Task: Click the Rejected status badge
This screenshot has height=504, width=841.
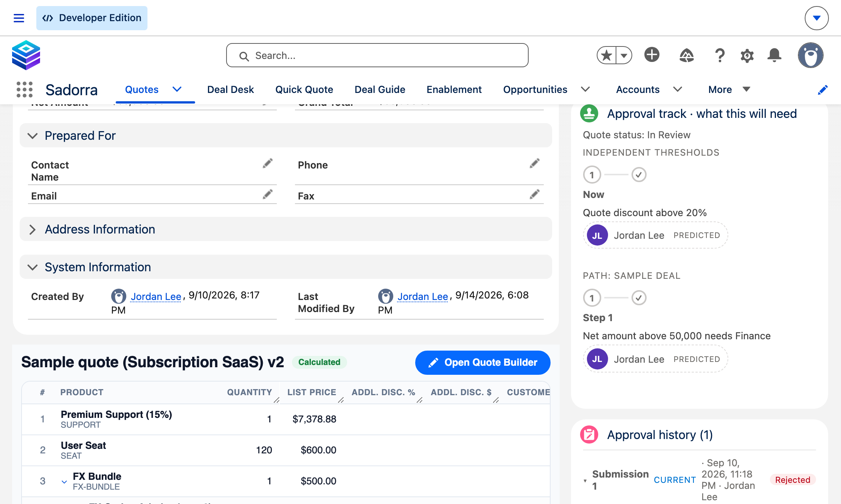Action: [793, 480]
